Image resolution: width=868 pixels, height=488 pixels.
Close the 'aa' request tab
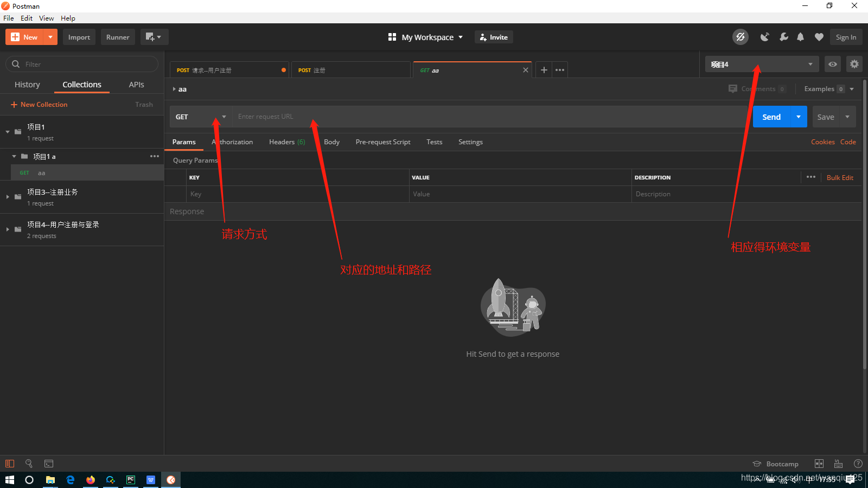(525, 70)
